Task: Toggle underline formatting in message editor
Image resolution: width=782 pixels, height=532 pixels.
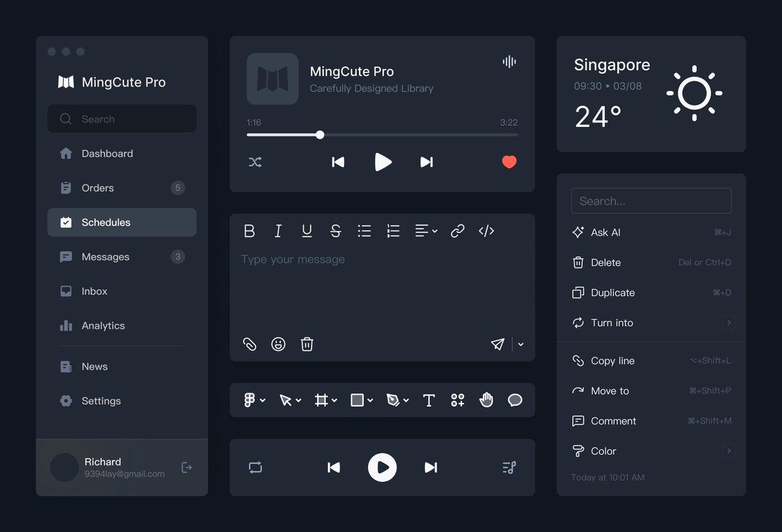Action: coord(307,231)
